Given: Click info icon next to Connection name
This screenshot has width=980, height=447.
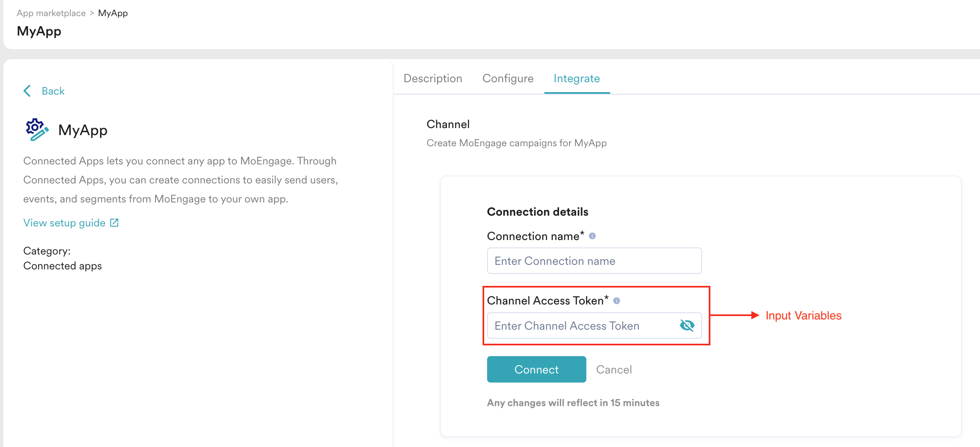Looking at the screenshot, I should [592, 236].
